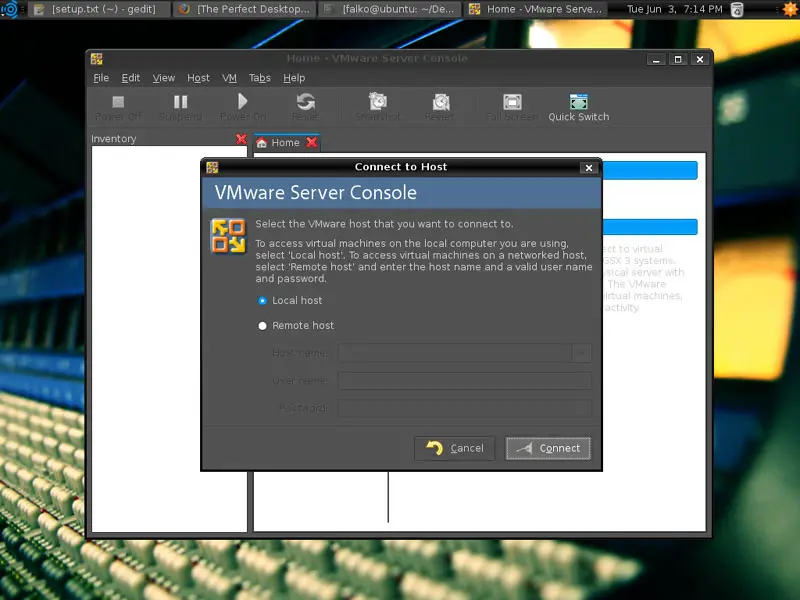Switch to the Home tab
Screen dimensions: 800x600
(286, 143)
